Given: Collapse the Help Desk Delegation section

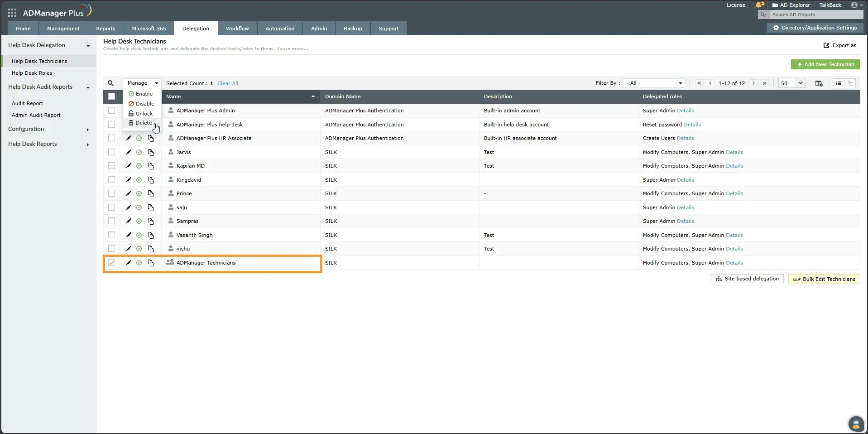Looking at the screenshot, I should (88, 46).
